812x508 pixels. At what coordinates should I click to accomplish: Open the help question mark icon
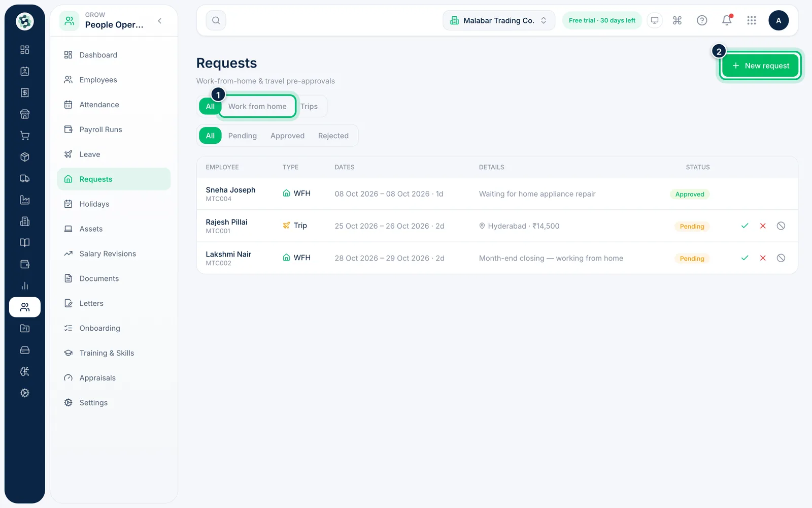tap(702, 20)
